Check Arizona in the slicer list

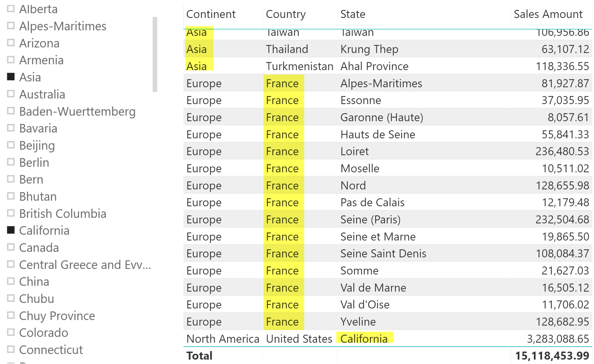coord(11,43)
